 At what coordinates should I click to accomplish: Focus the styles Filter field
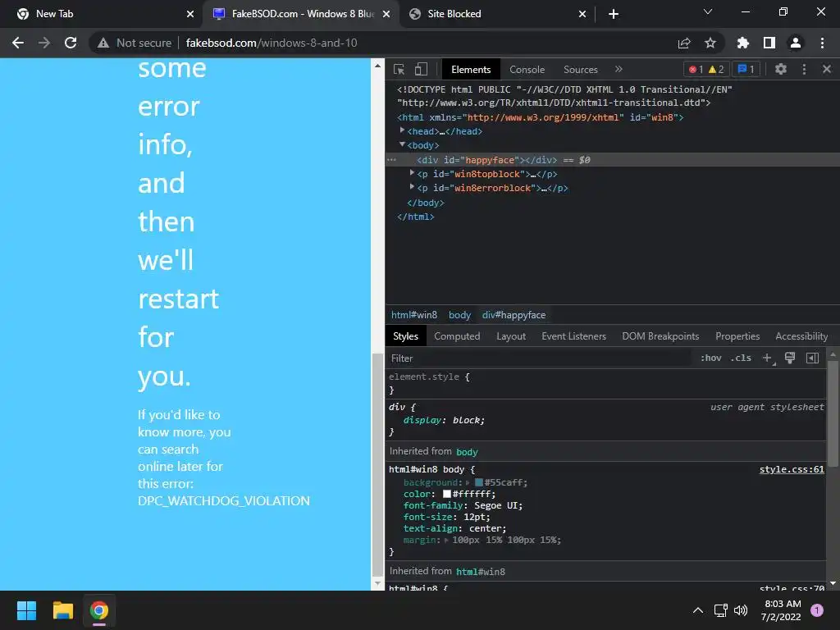coord(538,358)
